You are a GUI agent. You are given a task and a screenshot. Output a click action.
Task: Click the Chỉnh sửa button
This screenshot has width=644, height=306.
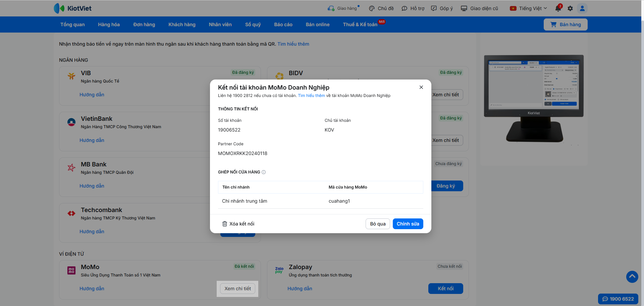pos(408,224)
